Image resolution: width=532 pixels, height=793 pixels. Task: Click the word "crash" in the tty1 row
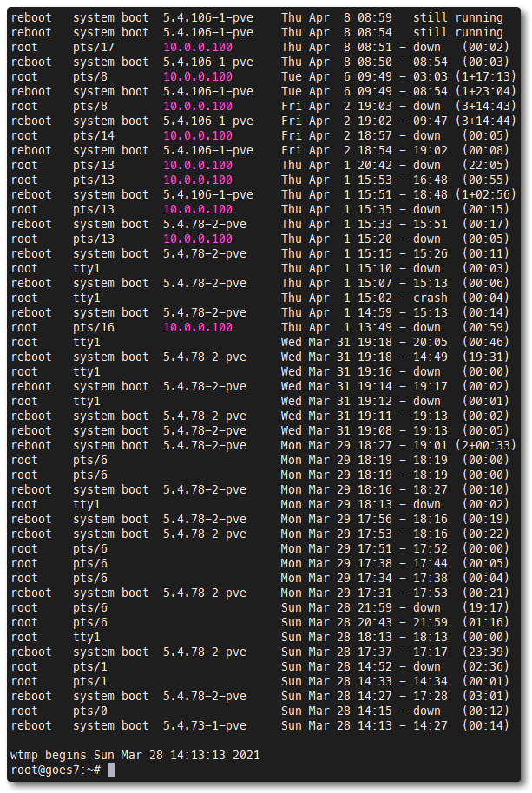coord(430,298)
